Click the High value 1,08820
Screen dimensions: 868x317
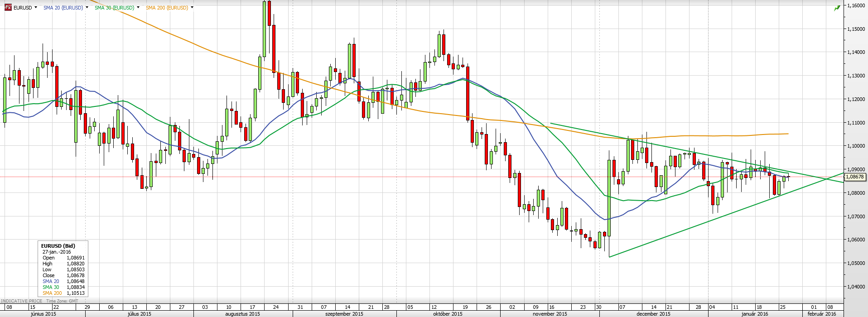(76, 264)
